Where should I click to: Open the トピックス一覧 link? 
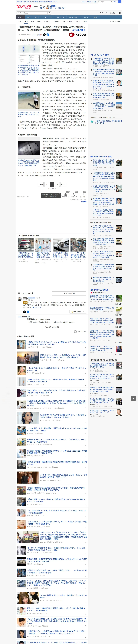115,21
